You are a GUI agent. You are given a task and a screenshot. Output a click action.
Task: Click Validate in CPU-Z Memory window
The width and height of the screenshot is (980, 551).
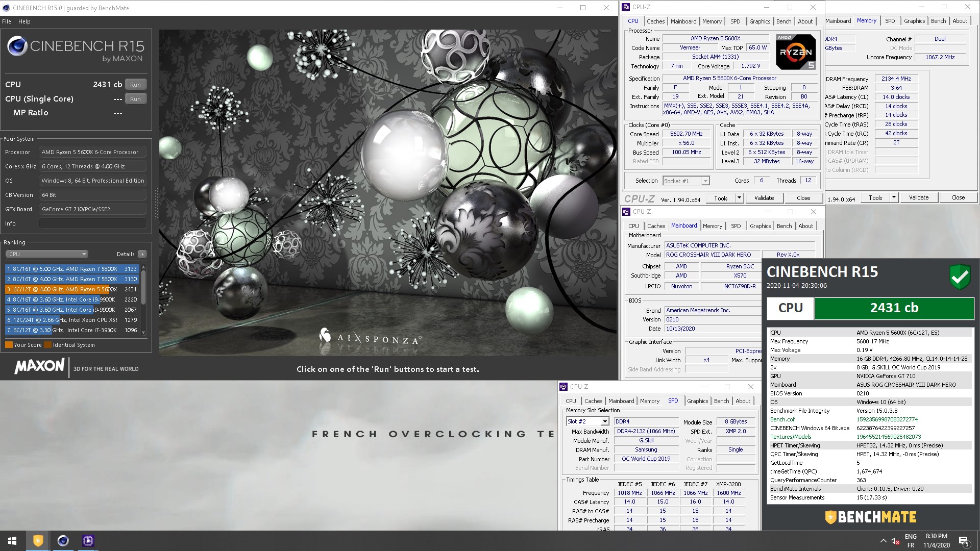(x=919, y=197)
